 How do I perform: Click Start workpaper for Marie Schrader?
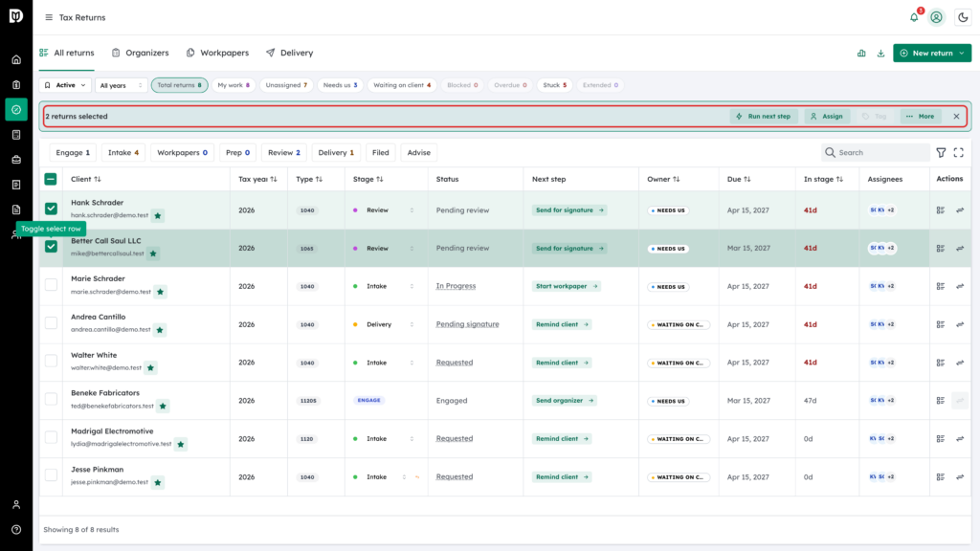(x=567, y=287)
